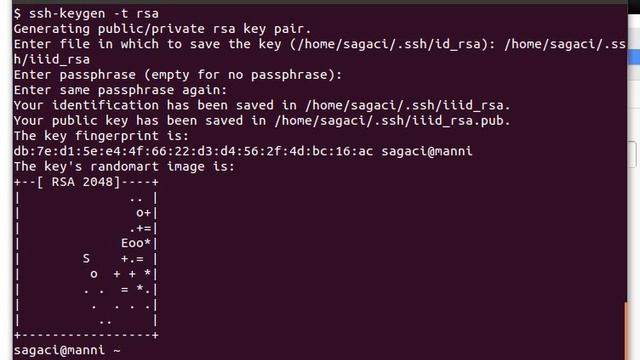Viewport: 640px width, 360px height.
Task: Click 'Enter passphrase (empty for no passphrase)' line
Action: tap(178, 75)
